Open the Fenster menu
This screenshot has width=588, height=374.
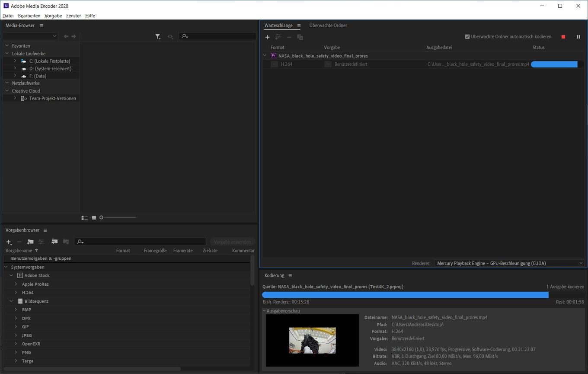(73, 16)
